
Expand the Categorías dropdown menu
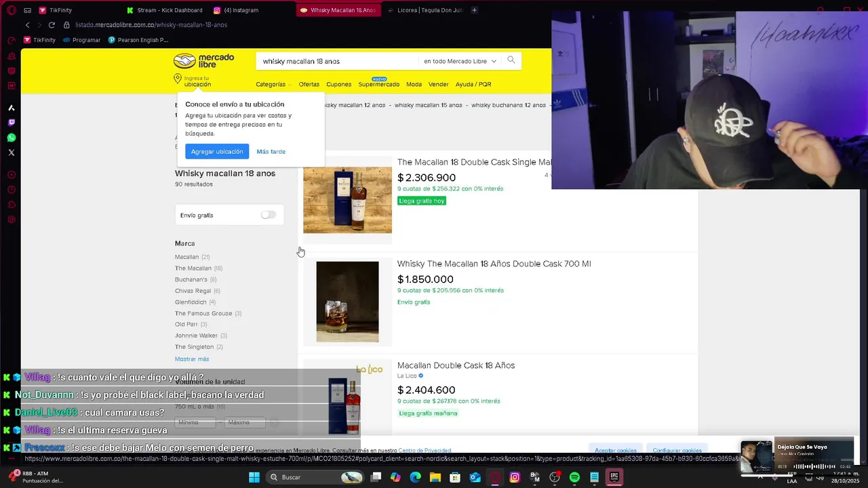(x=273, y=84)
